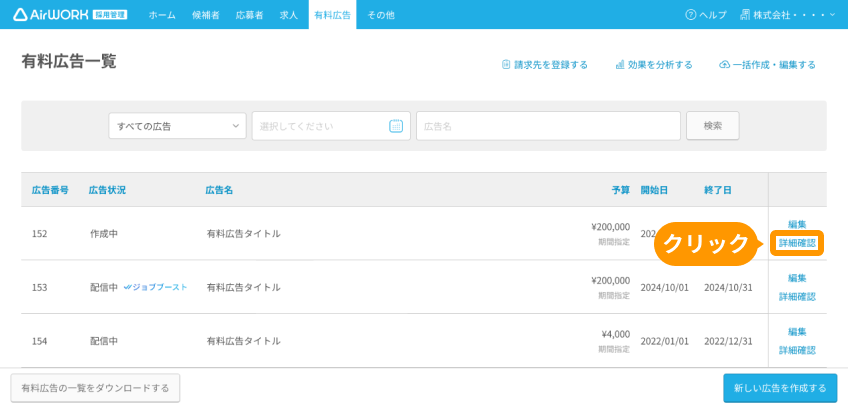This screenshot has height=408, width=848.
Task: Open the ホーム tab
Action: pyautogui.click(x=162, y=15)
